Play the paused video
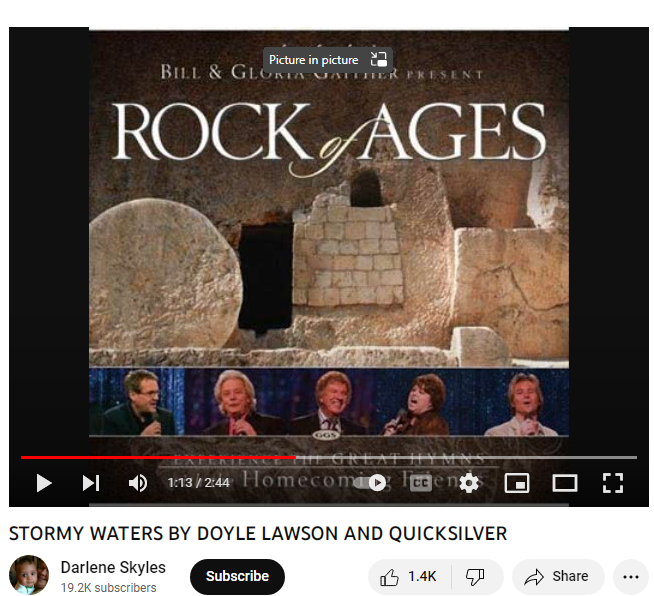Image resolution: width=654 pixels, height=596 pixels. tap(44, 483)
